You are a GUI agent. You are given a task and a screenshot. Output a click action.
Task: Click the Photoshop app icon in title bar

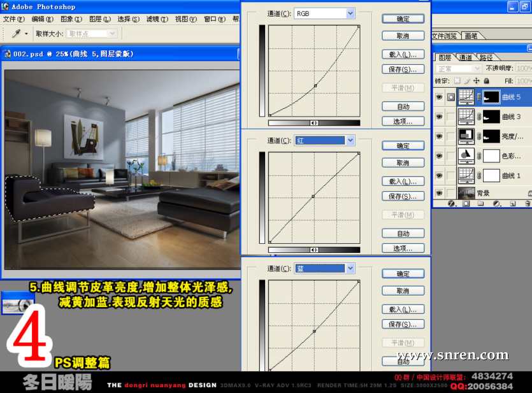4,6
